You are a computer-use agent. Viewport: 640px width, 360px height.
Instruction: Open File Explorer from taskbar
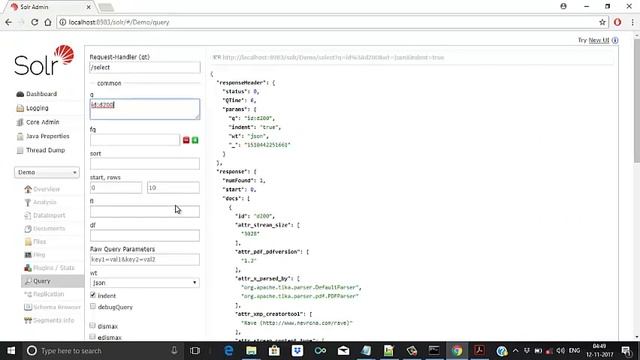pos(251,351)
